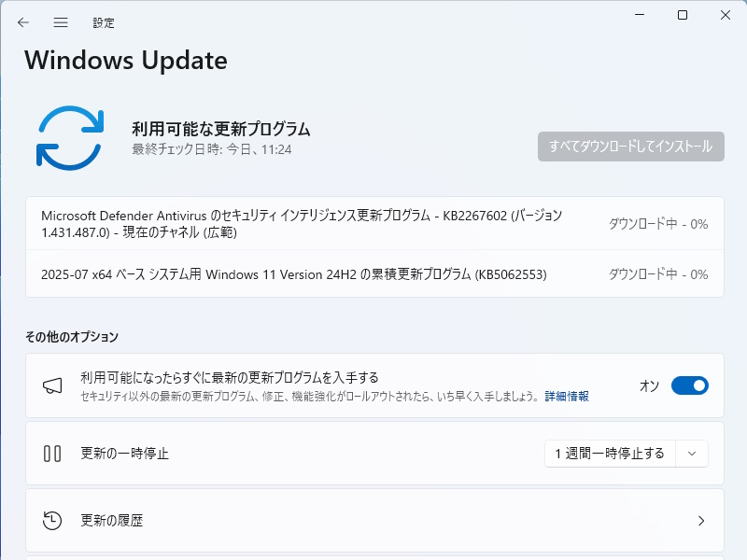The height and width of the screenshot is (560, 747).
Task: Click the 更新の一時停止 label text
Action: (124, 454)
